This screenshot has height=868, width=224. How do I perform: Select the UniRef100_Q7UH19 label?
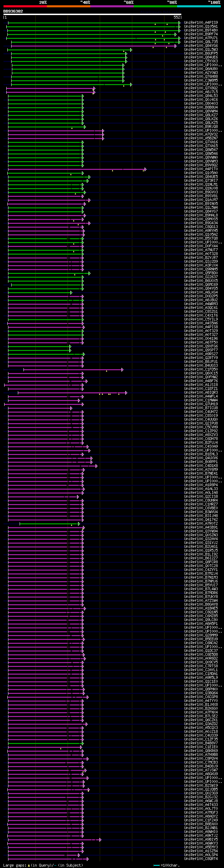pyautogui.click(x=201, y=404)
